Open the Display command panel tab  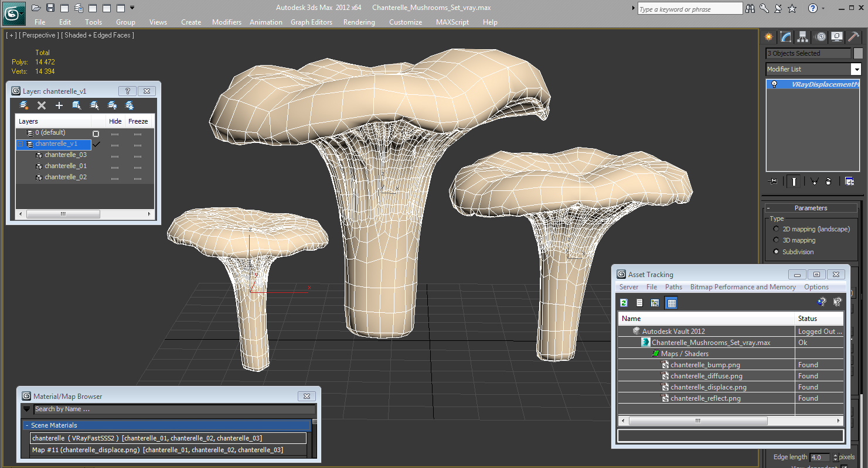pyautogui.click(x=838, y=37)
